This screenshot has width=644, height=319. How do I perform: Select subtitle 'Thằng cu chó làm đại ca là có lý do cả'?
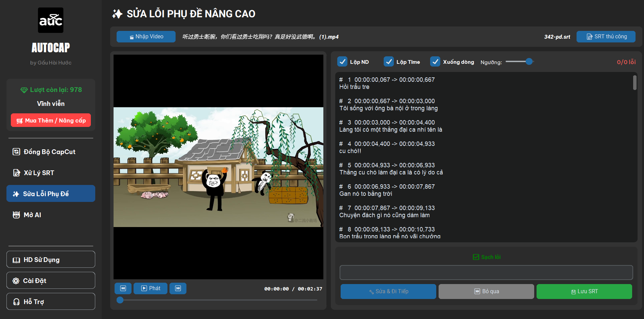(x=391, y=172)
